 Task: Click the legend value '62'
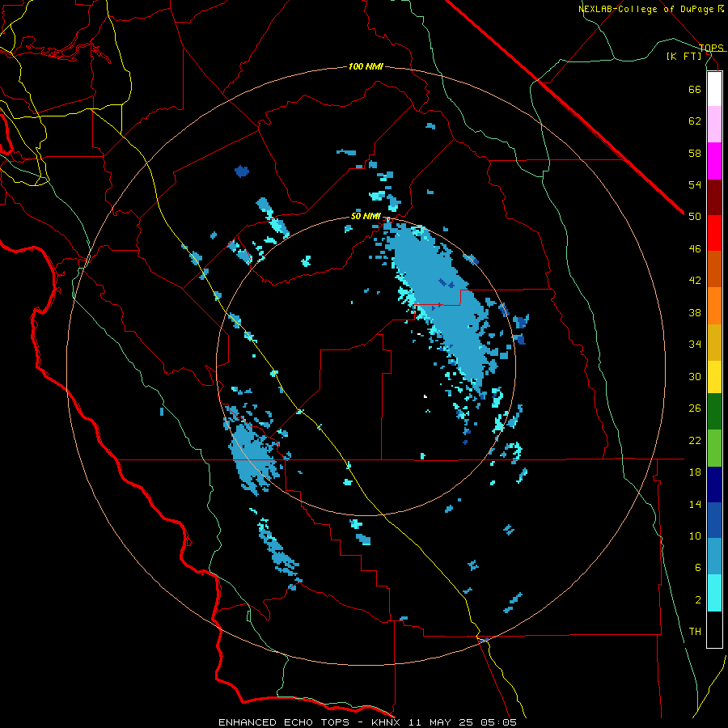[x=695, y=121]
